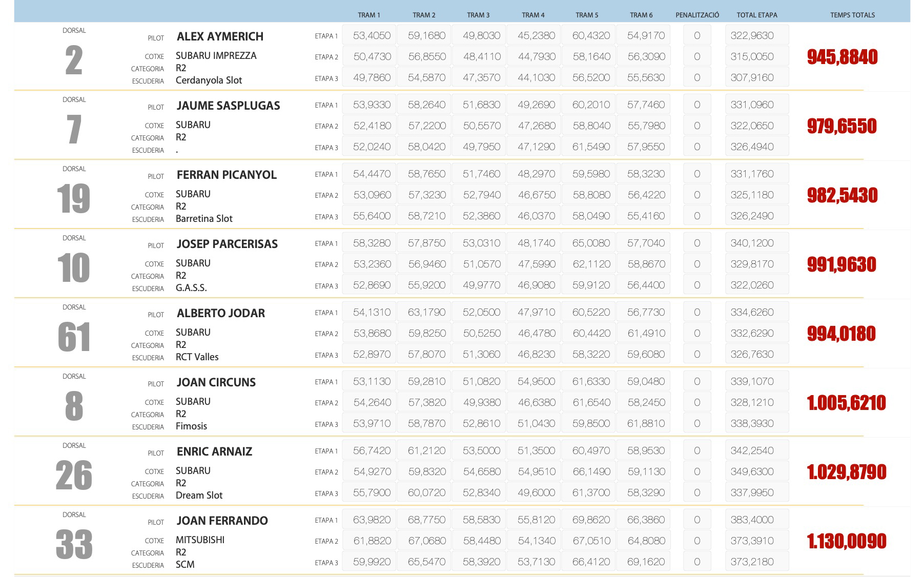
Task: Click Ferran Picanyol's stage total 325,1180
Action: (752, 195)
